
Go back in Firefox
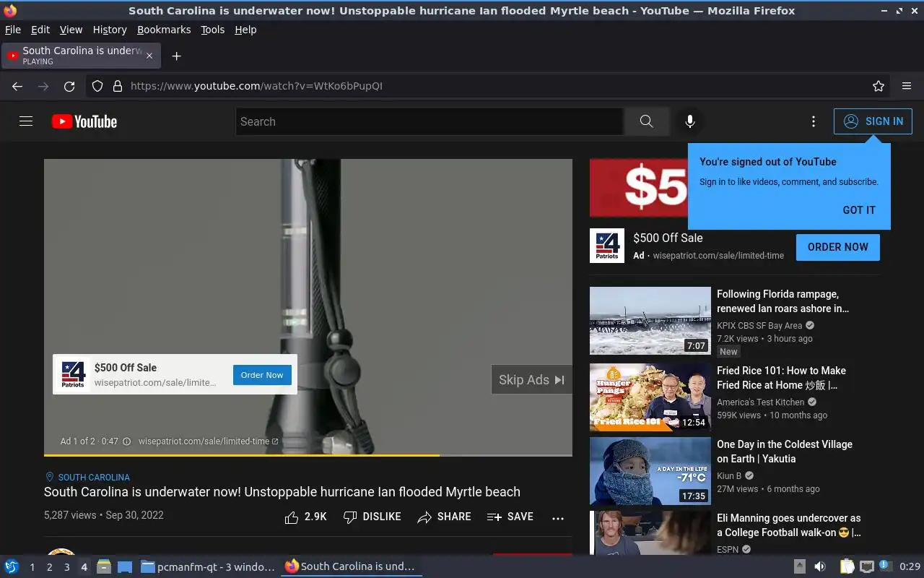pos(17,86)
